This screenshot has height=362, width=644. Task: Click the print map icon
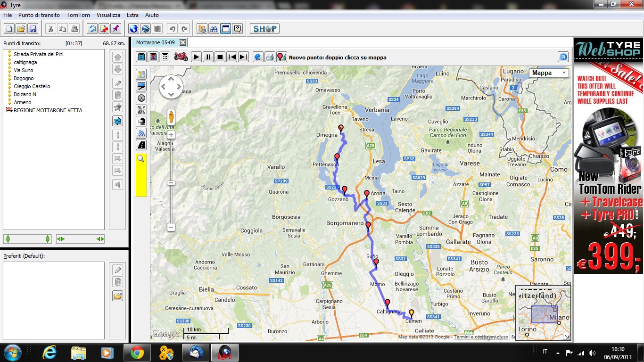pos(270,57)
